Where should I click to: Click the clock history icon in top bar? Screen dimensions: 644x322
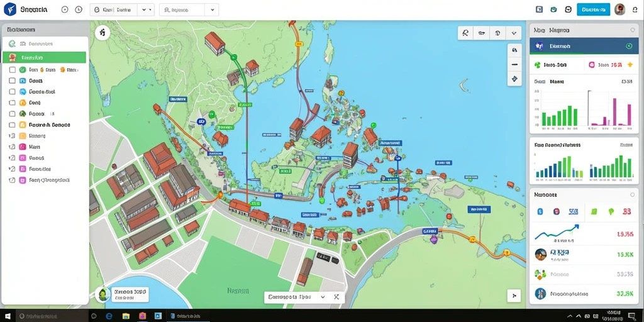click(79, 9)
